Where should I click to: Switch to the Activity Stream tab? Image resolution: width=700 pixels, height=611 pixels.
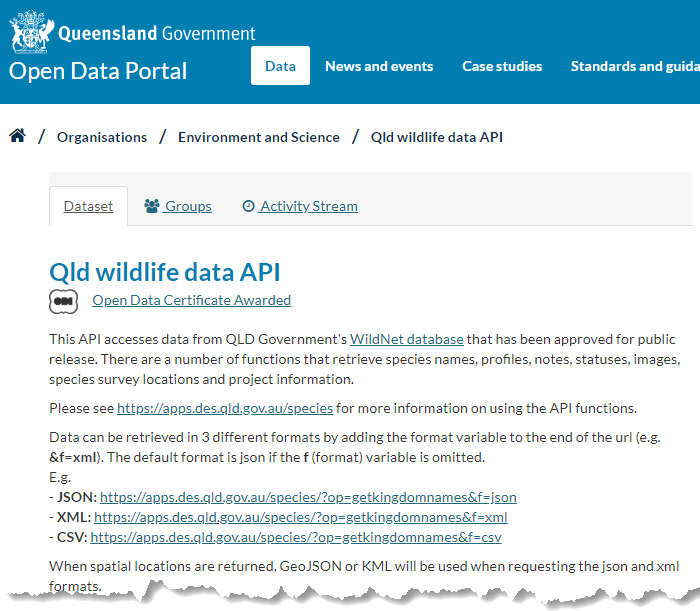click(300, 206)
